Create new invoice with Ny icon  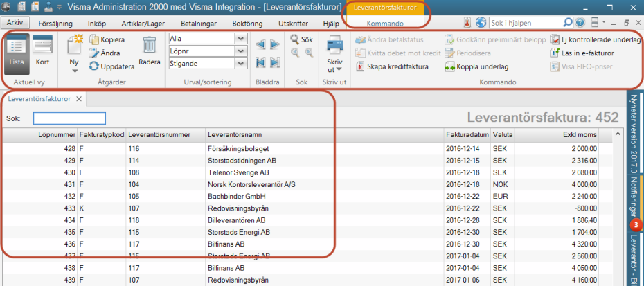(x=75, y=44)
